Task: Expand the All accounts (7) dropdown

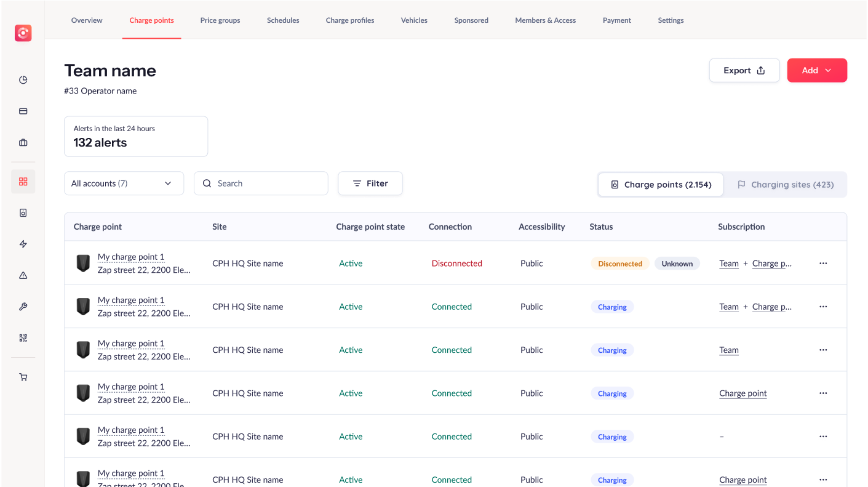Action: click(124, 183)
